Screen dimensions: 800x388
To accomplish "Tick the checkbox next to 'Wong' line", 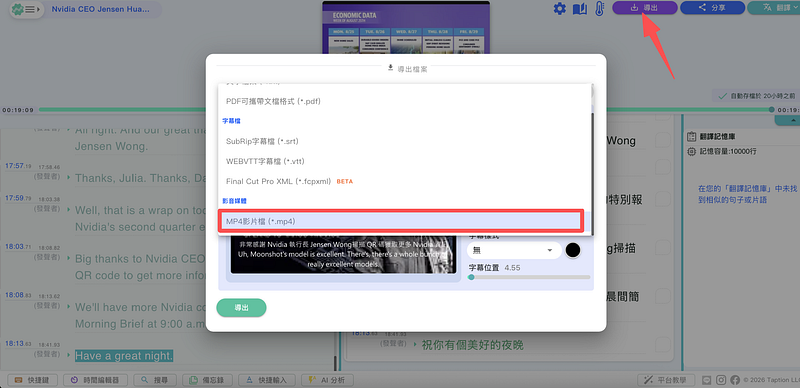I will click(662, 140).
